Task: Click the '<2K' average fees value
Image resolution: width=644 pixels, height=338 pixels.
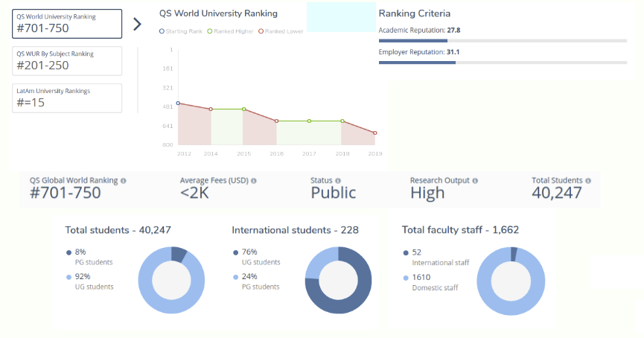Action: (194, 193)
